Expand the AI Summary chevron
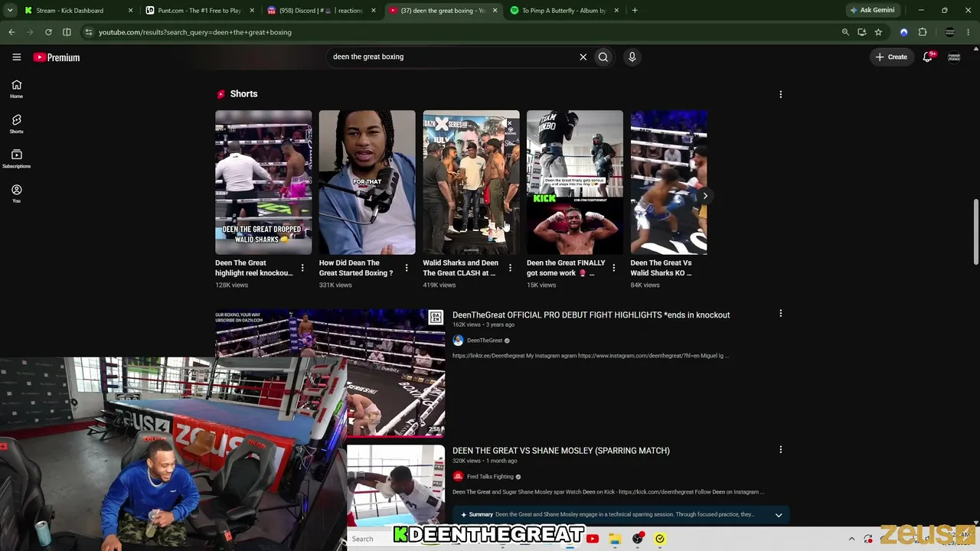The height and width of the screenshot is (551, 980). 779,515
